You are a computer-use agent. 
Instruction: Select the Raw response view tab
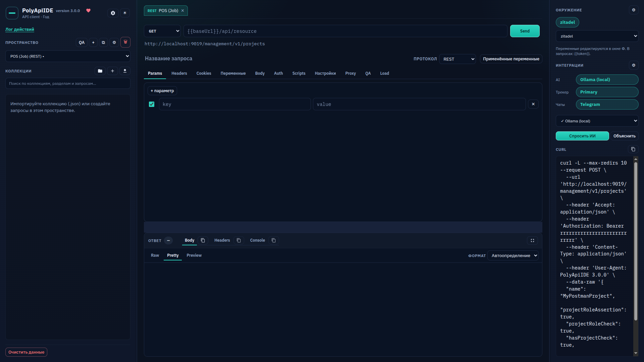tap(155, 255)
